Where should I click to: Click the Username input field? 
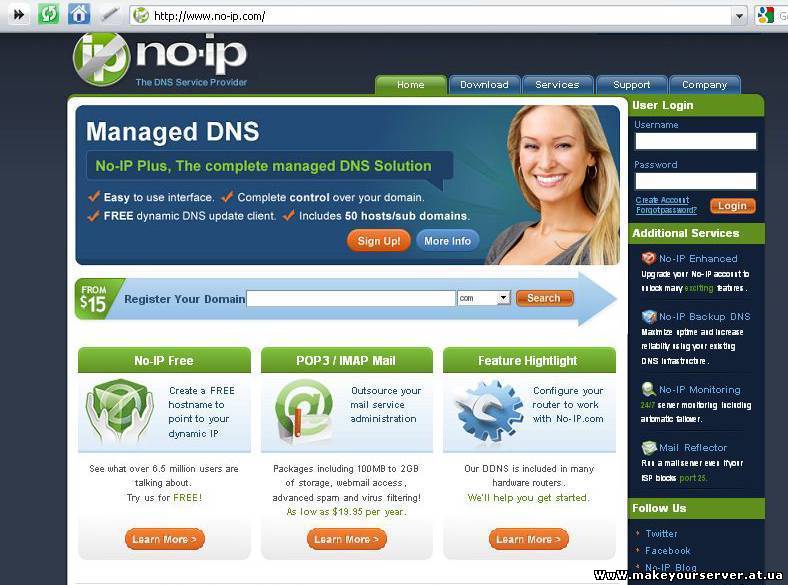(696, 141)
